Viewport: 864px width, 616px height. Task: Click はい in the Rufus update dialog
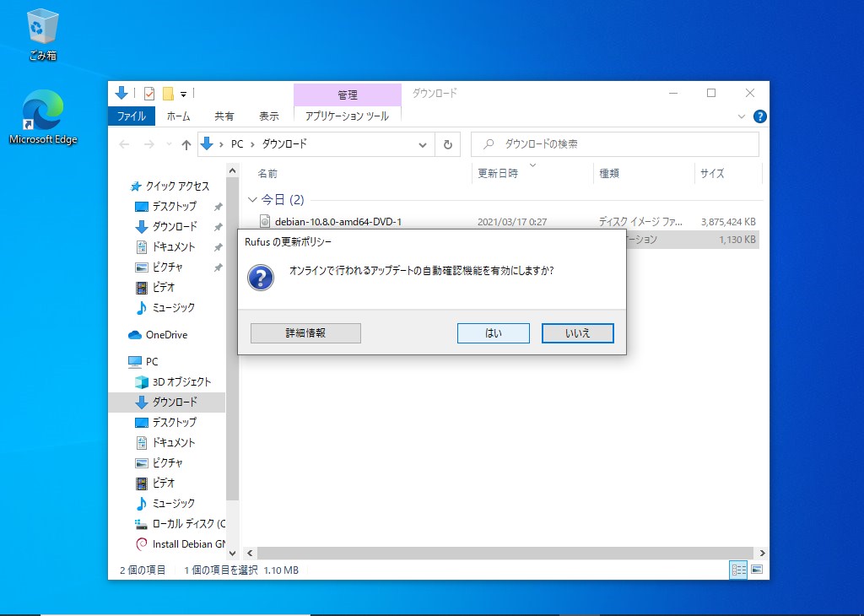click(493, 333)
